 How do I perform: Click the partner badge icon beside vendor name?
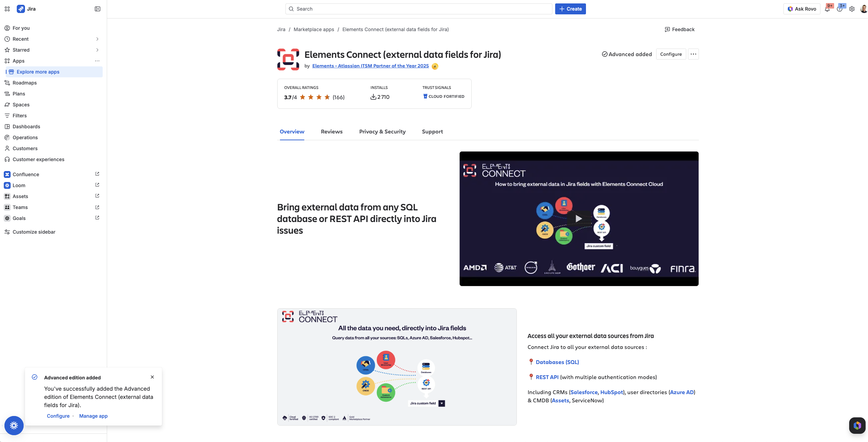coord(435,66)
